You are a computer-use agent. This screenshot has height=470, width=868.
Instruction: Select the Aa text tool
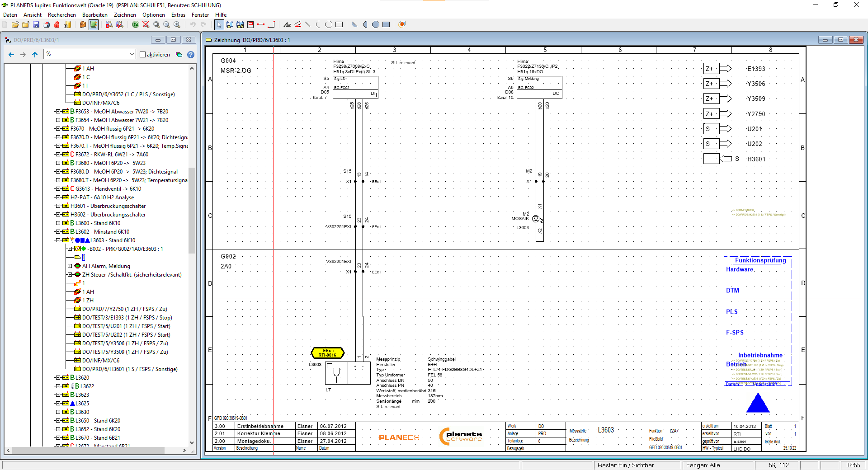point(287,24)
